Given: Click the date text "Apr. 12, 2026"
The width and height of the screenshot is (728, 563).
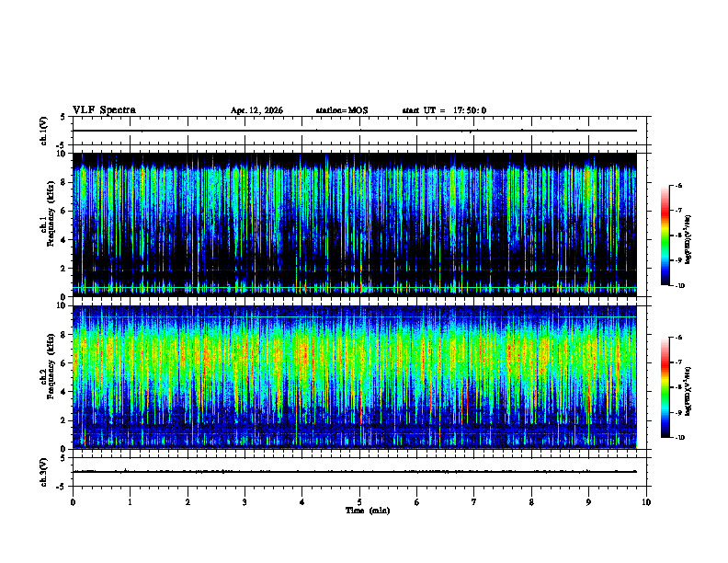Looking at the screenshot, I should pyautogui.click(x=256, y=110).
